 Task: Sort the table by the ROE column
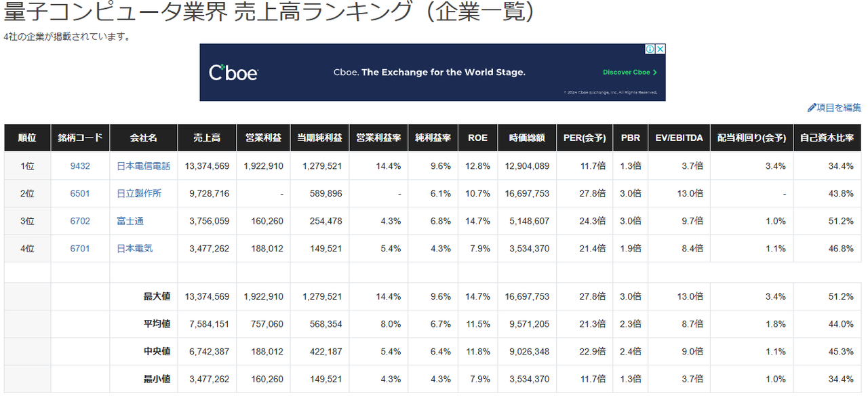click(x=477, y=138)
